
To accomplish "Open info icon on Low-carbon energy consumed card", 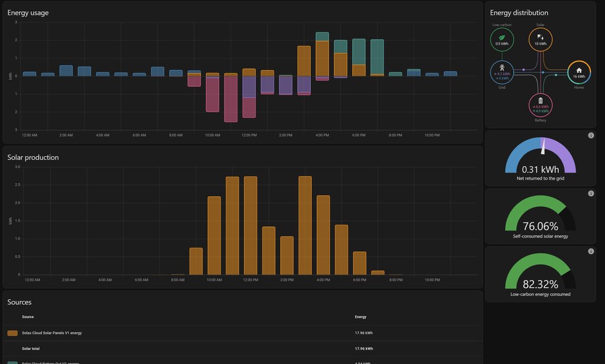I will [591, 251].
